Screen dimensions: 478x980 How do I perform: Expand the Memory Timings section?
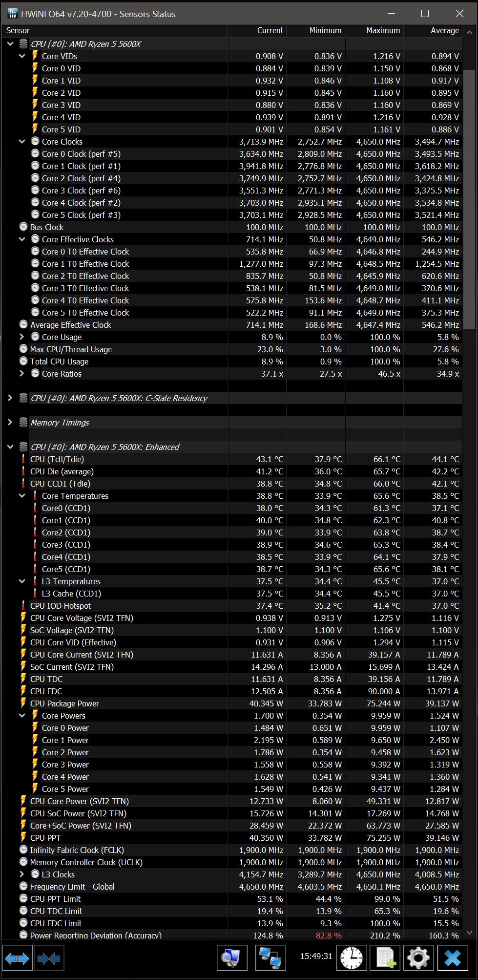click(x=10, y=423)
